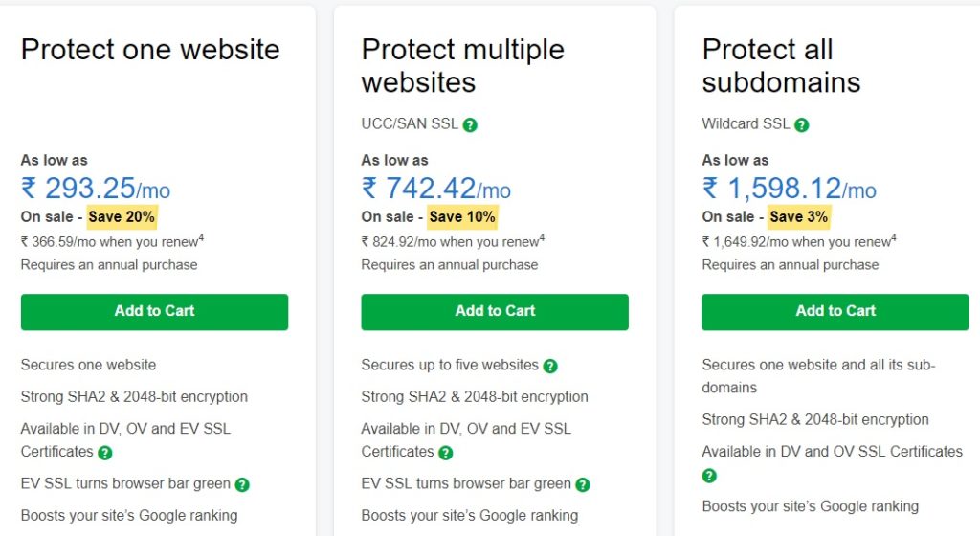Click the 'Save 10%' sale badge

462,217
